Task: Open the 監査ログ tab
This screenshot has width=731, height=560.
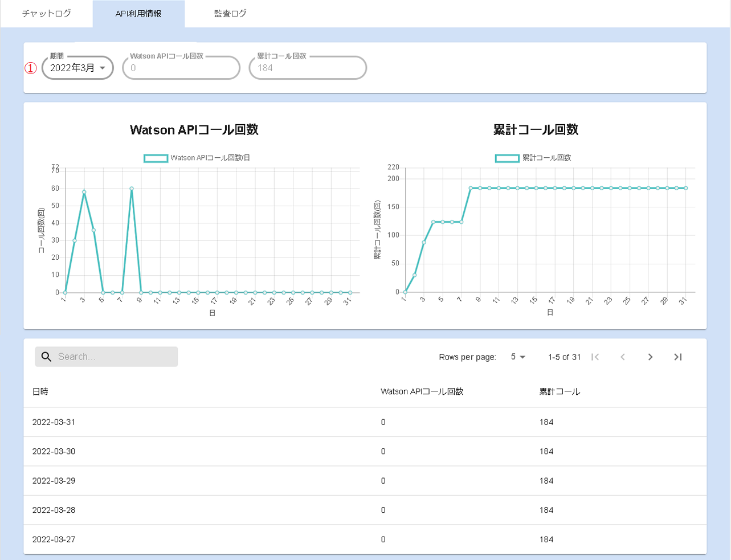Action: pyautogui.click(x=230, y=14)
